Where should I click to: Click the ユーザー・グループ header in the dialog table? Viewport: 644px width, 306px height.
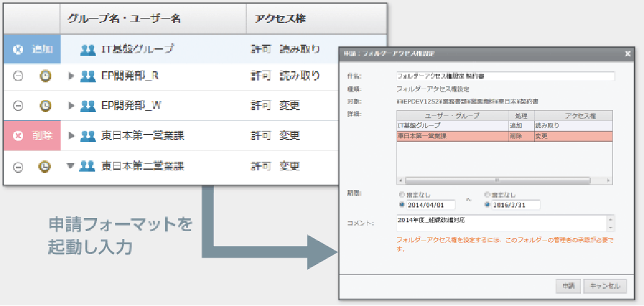pyautogui.click(x=453, y=116)
